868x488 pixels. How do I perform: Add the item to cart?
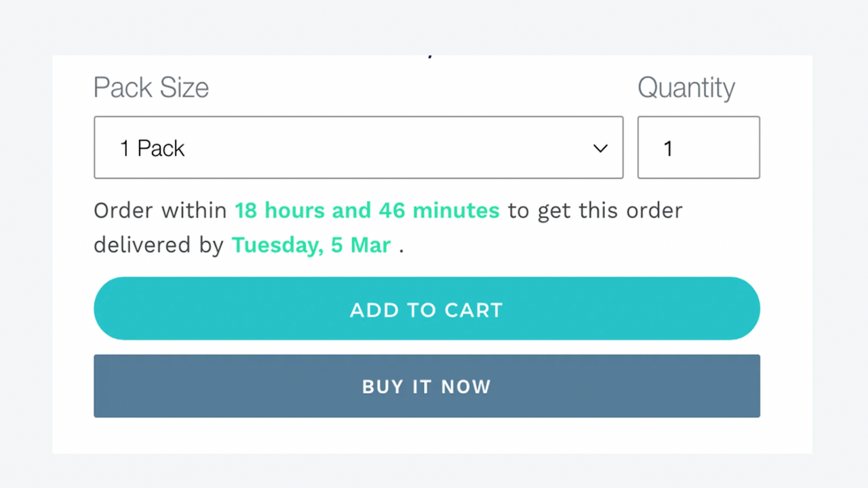[x=427, y=308]
